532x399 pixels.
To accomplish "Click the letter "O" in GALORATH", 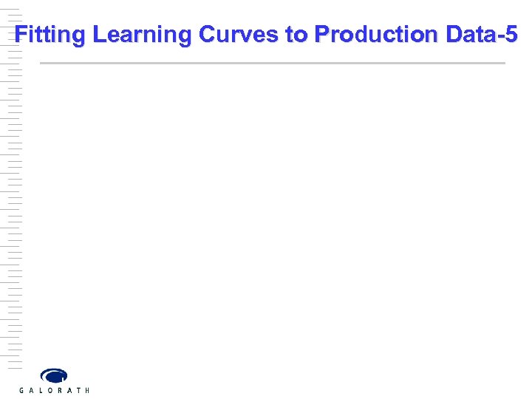I will (x=50, y=390).
